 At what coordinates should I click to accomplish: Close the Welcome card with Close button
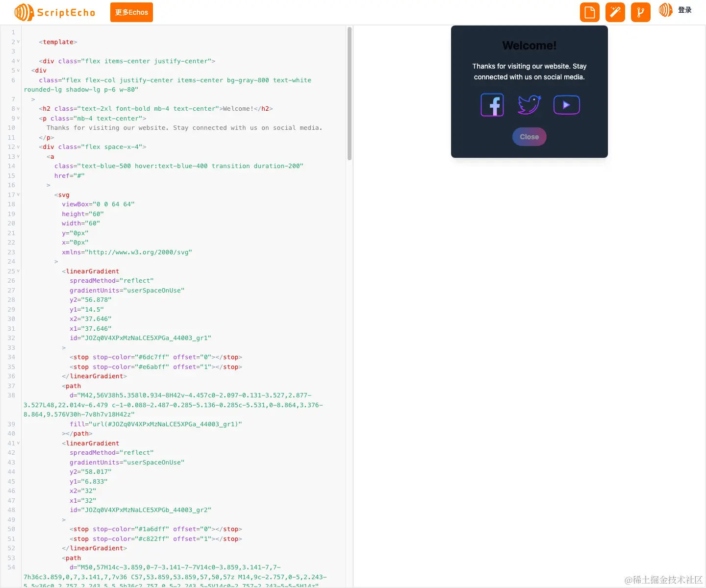529,137
